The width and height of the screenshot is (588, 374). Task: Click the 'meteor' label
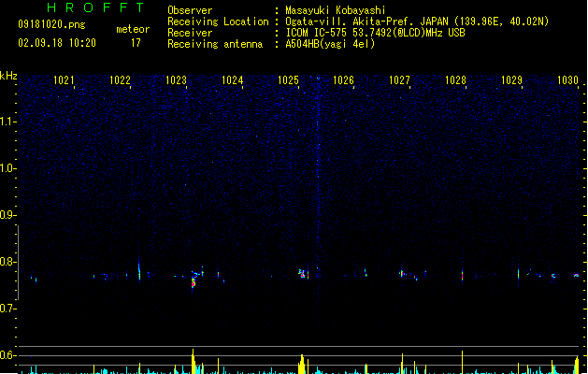coord(133,29)
